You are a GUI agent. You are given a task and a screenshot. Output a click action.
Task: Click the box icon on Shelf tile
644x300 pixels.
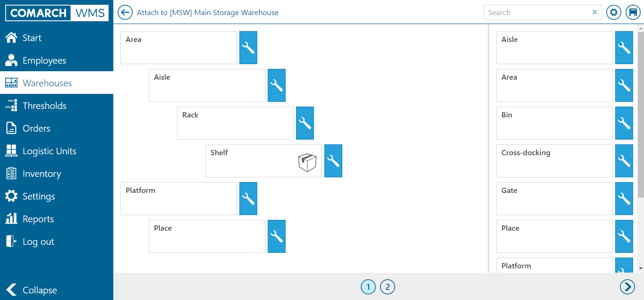307,163
